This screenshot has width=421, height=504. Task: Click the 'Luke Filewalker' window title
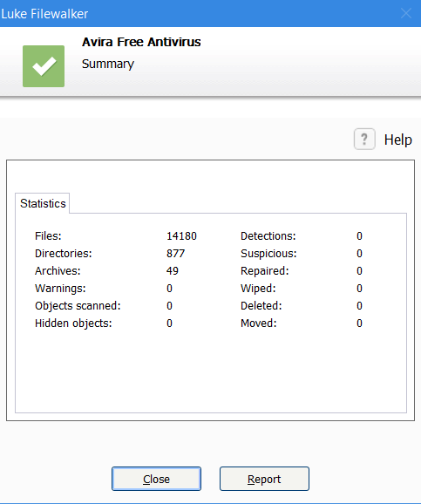point(44,14)
